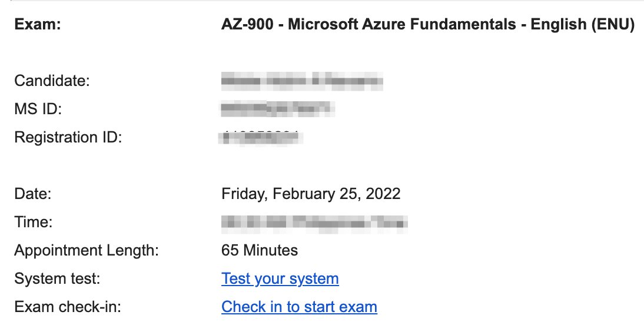Click Check in to start exam link

[299, 307]
